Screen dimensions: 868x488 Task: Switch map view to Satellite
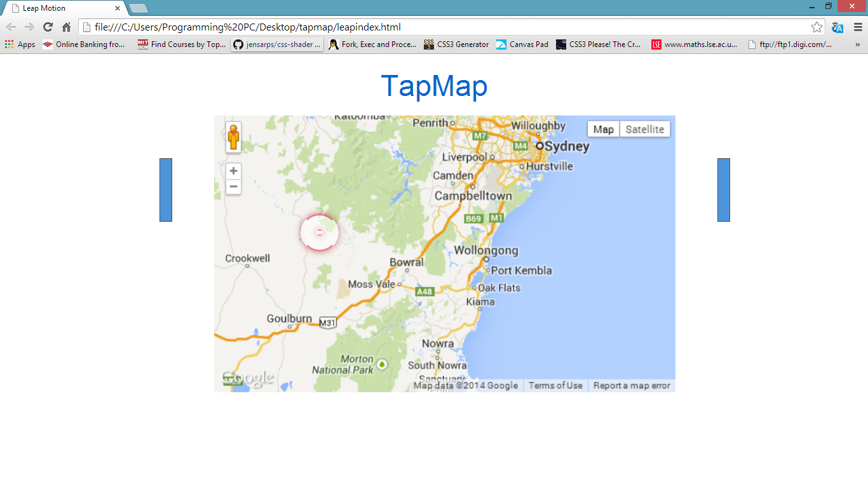[x=644, y=129]
